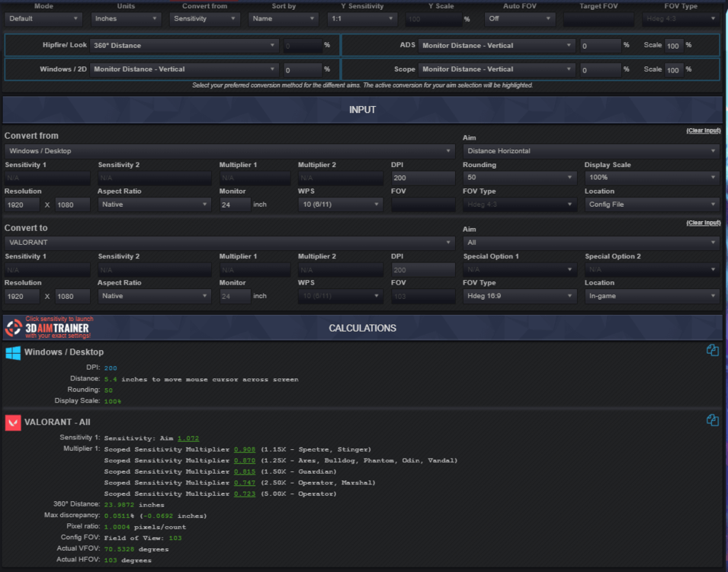Open Convert to Aspect Ratio Native dropdown
The height and width of the screenshot is (572, 728).
point(154,296)
